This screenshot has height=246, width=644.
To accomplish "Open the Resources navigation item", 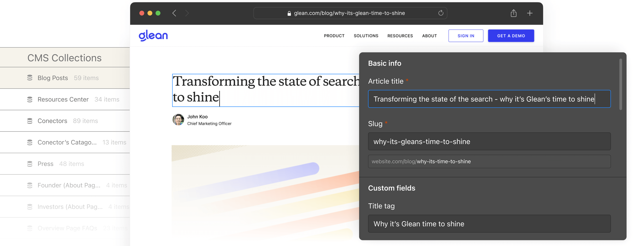I will pyautogui.click(x=400, y=36).
